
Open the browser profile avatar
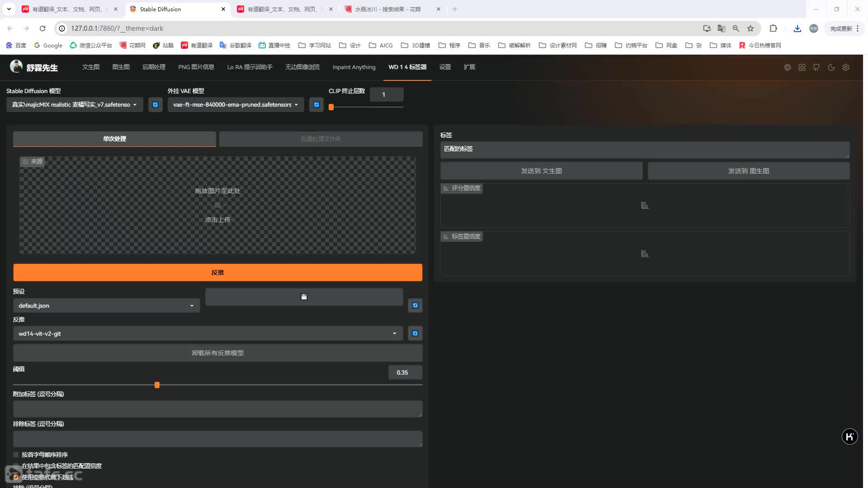[813, 28]
